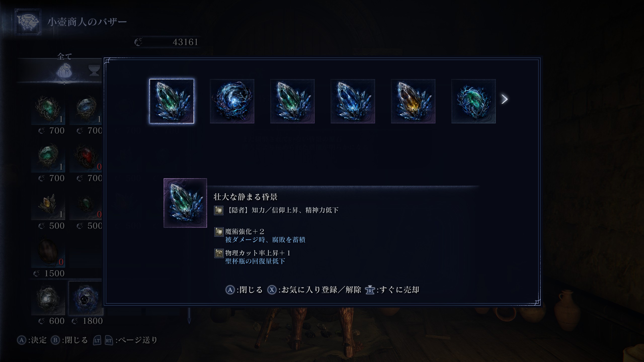Image resolution: width=644 pixels, height=362 pixels.
Task: Choose the swirling blue orb relic
Action: pyautogui.click(x=232, y=101)
